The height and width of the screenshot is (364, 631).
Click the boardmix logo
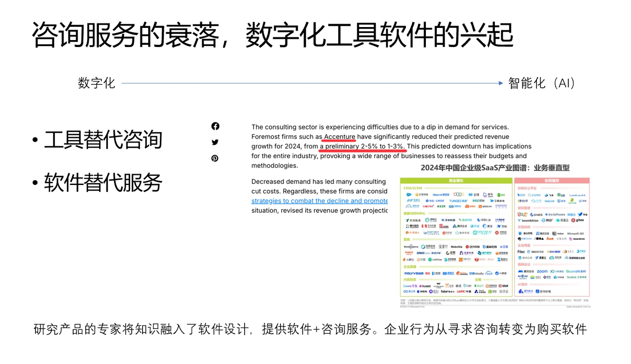(x=577, y=239)
